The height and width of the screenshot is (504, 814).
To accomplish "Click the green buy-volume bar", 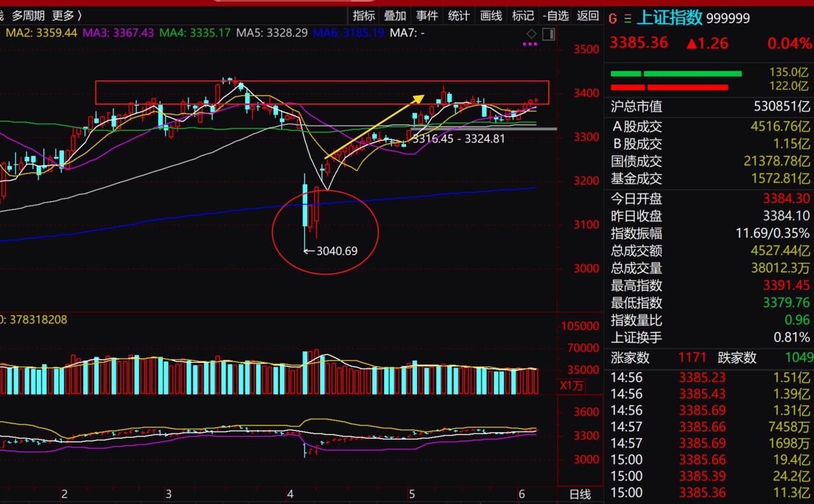I will click(676, 74).
